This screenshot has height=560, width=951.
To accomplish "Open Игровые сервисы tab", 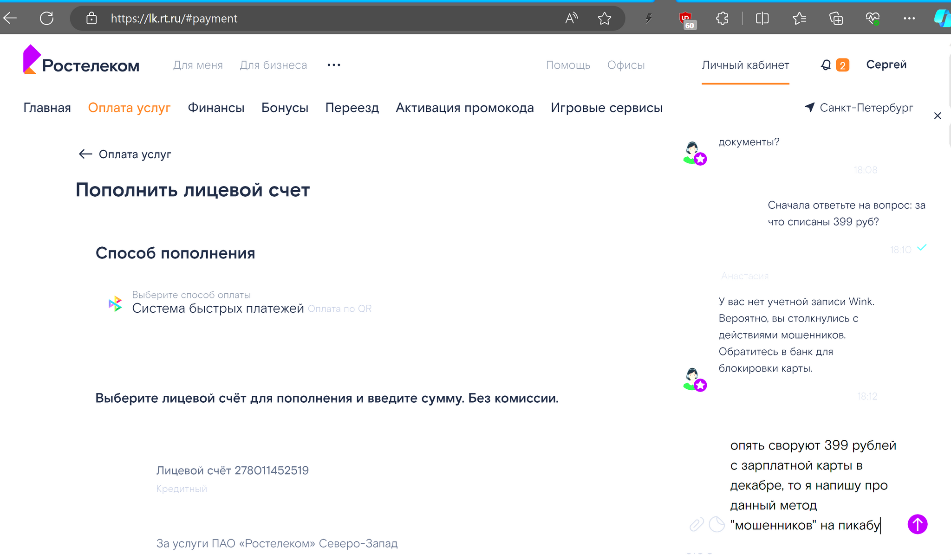I will pos(606,108).
